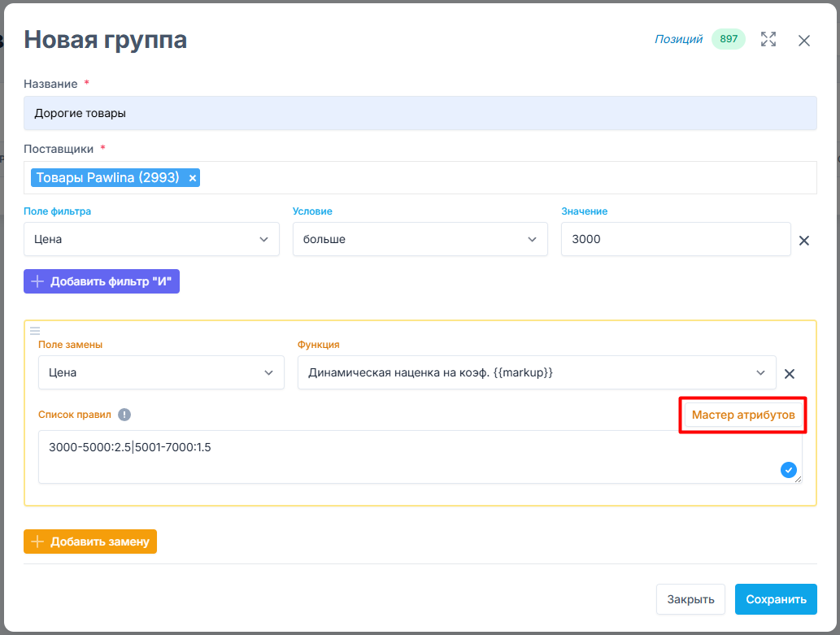The height and width of the screenshot is (635, 840).
Task: Click the info icon next to Список правил
Action: click(124, 415)
